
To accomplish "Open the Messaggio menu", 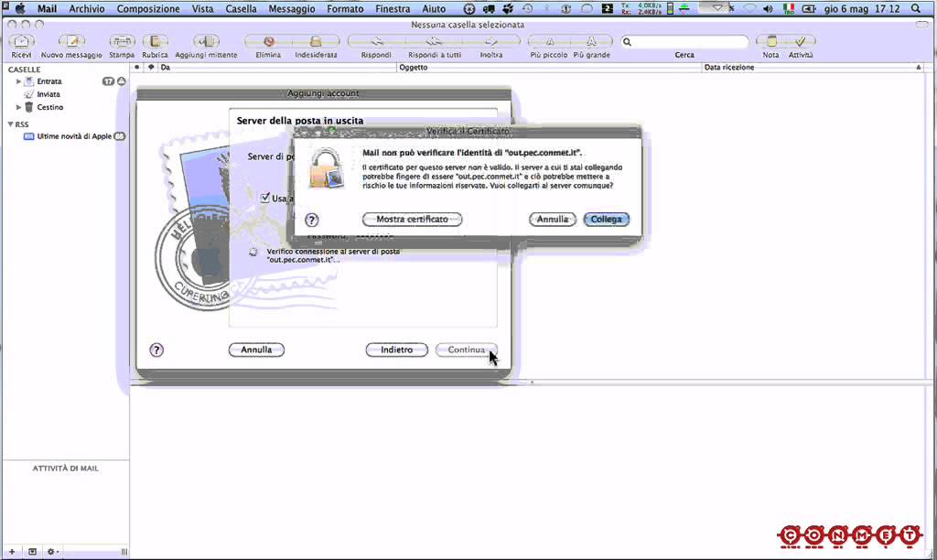I will [292, 9].
